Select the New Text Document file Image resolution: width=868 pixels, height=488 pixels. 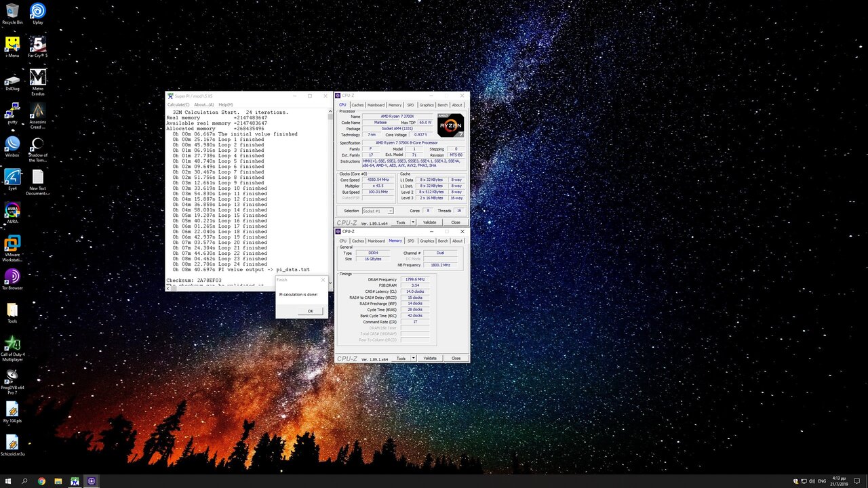(x=38, y=182)
